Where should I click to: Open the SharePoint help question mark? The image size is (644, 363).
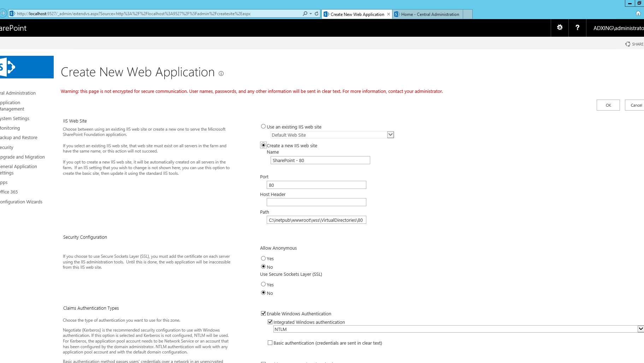(577, 28)
